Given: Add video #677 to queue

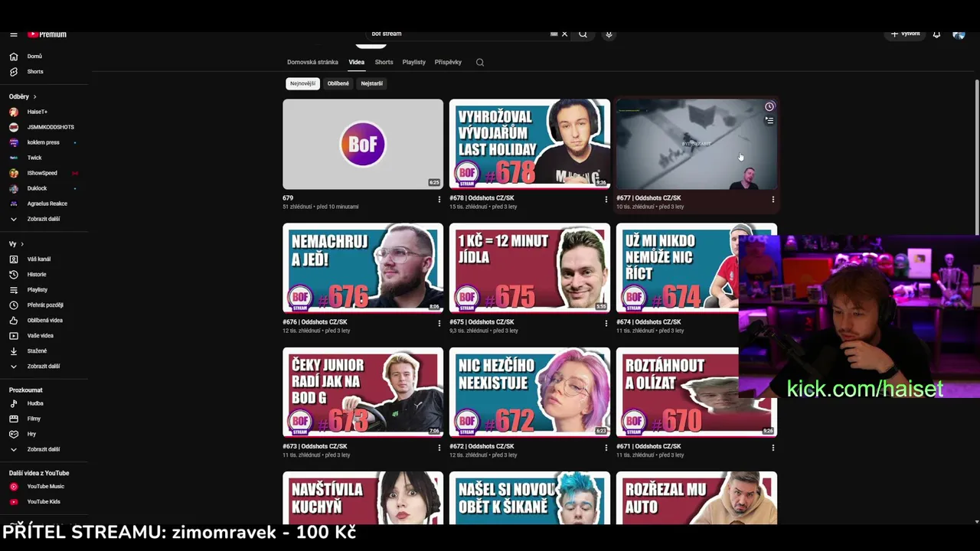Looking at the screenshot, I should click(769, 120).
